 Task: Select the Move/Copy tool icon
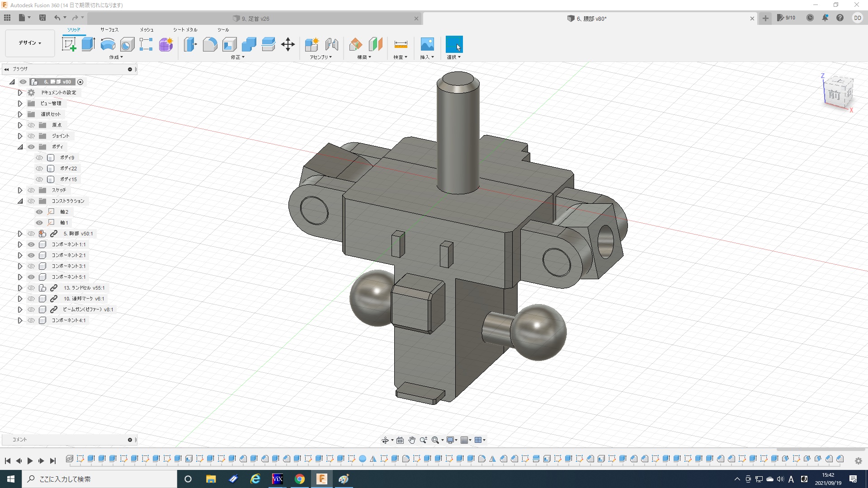point(288,44)
